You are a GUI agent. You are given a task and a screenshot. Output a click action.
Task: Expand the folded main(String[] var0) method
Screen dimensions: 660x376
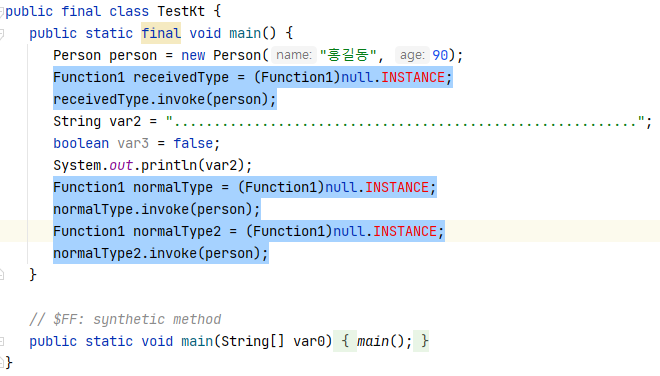tap(2, 341)
